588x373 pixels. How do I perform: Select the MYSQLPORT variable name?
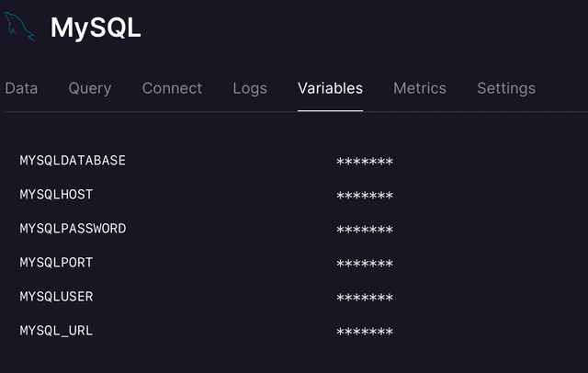(56, 263)
